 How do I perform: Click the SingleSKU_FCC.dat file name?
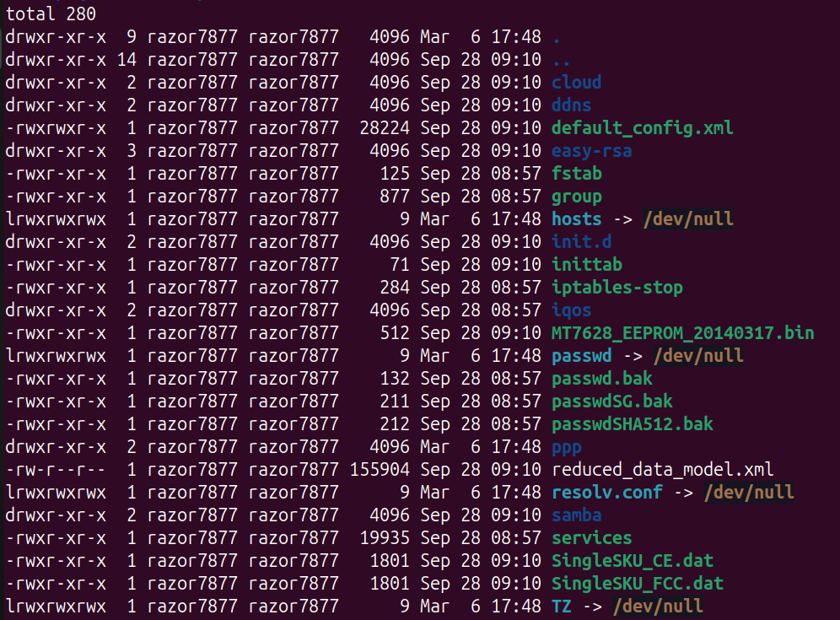(x=637, y=584)
